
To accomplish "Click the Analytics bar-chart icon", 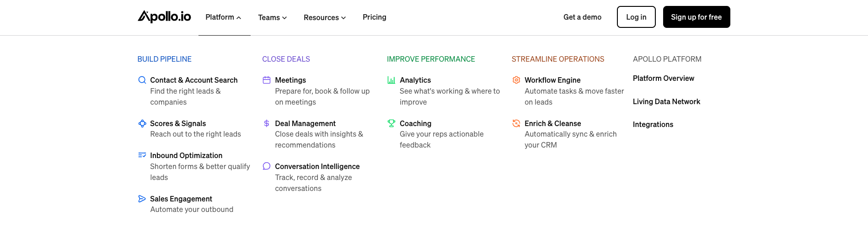I will [x=391, y=80].
